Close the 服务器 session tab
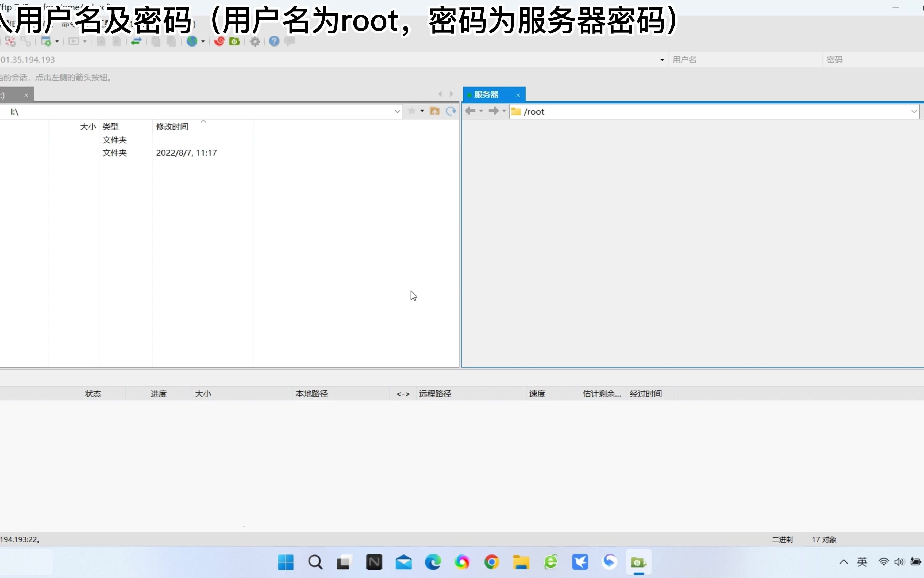 518,95
